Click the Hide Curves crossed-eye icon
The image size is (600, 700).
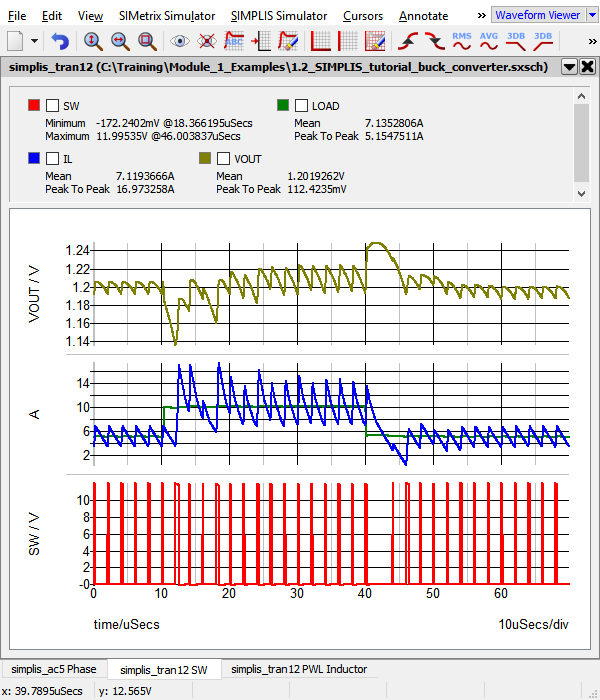tap(207, 41)
